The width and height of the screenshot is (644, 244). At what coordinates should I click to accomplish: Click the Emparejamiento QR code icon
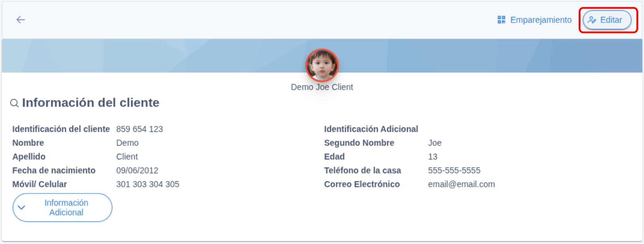click(501, 20)
